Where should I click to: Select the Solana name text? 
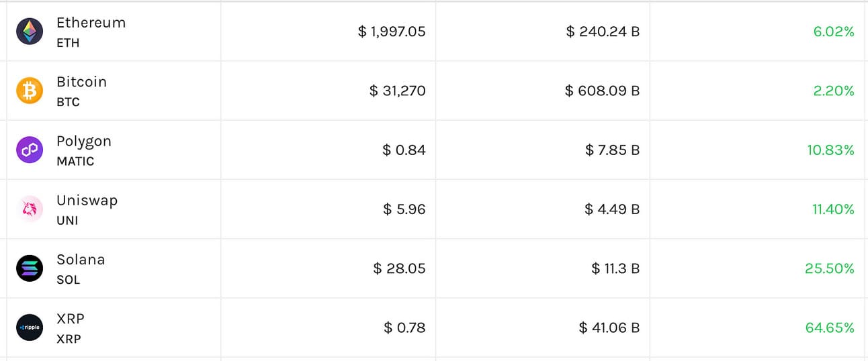click(81, 260)
